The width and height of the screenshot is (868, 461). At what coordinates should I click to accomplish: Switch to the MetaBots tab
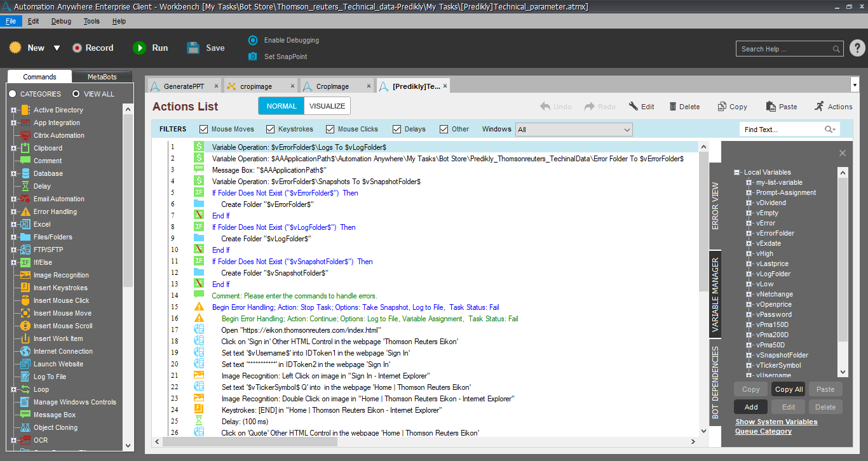coord(102,77)
